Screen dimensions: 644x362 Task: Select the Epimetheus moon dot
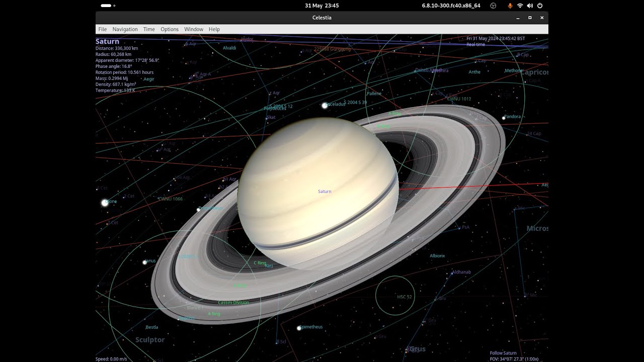[x=299, y=328]
